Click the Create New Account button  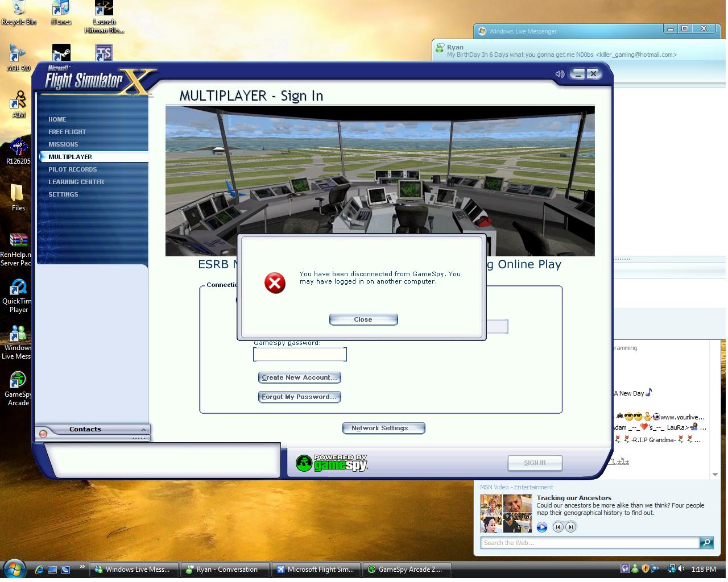300,377
